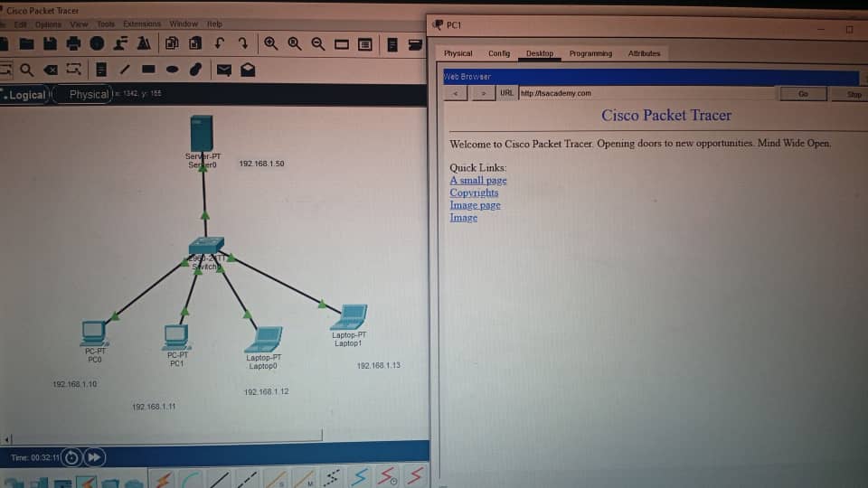Viewport: 868px width, 488px height.
Task: Choose the copper straight-through cable
Action: point(220,479)
